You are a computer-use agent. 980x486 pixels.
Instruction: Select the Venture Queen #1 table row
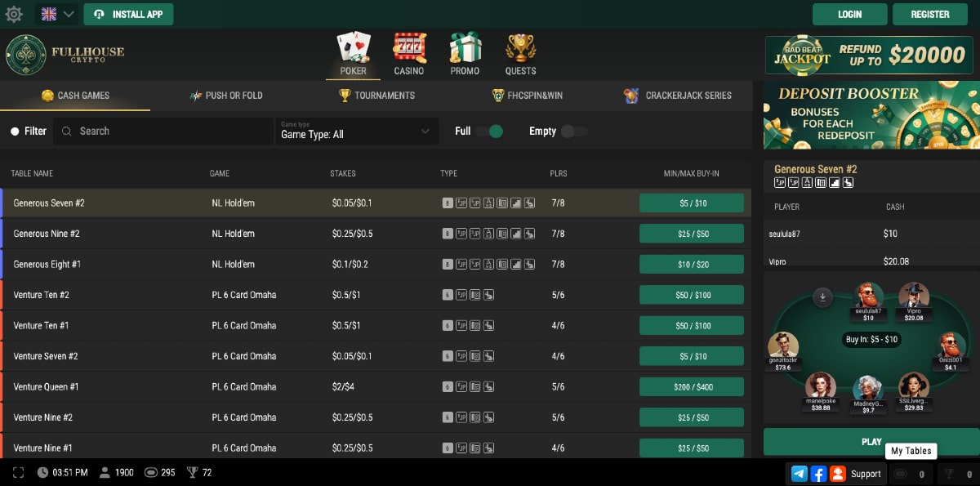coord(376,386)
